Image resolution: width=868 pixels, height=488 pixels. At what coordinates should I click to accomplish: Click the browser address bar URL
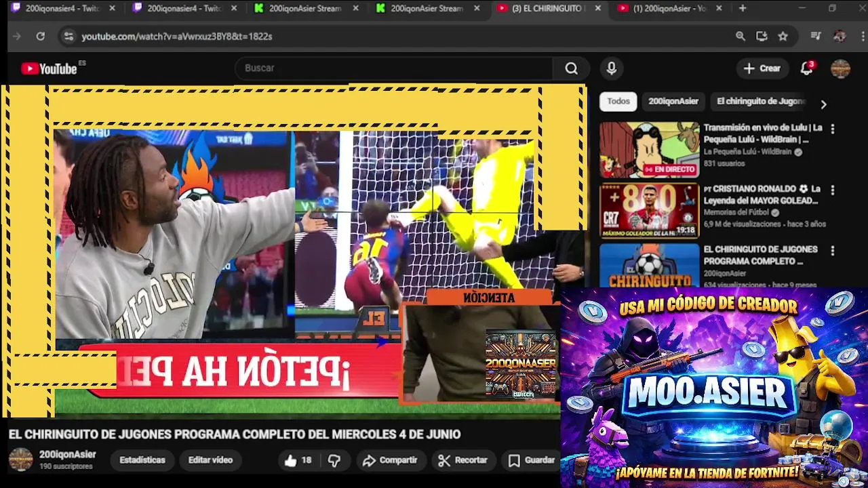(x=176, y=37)
